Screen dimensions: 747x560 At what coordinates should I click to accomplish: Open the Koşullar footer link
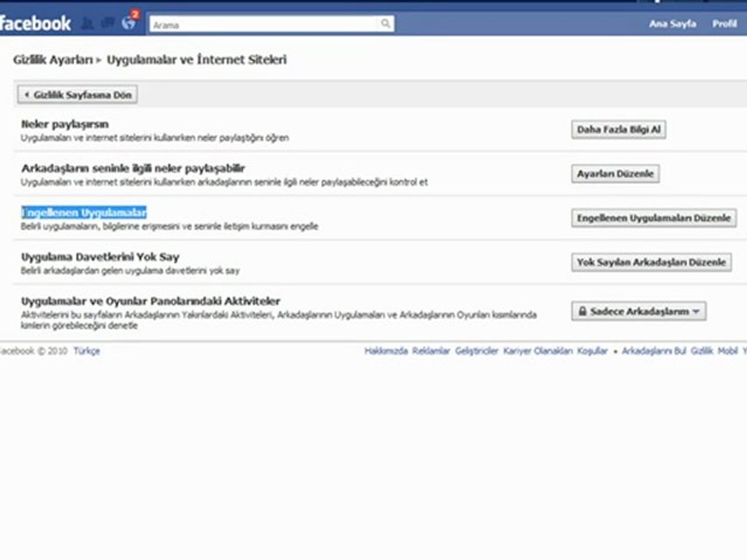point(592,351)
